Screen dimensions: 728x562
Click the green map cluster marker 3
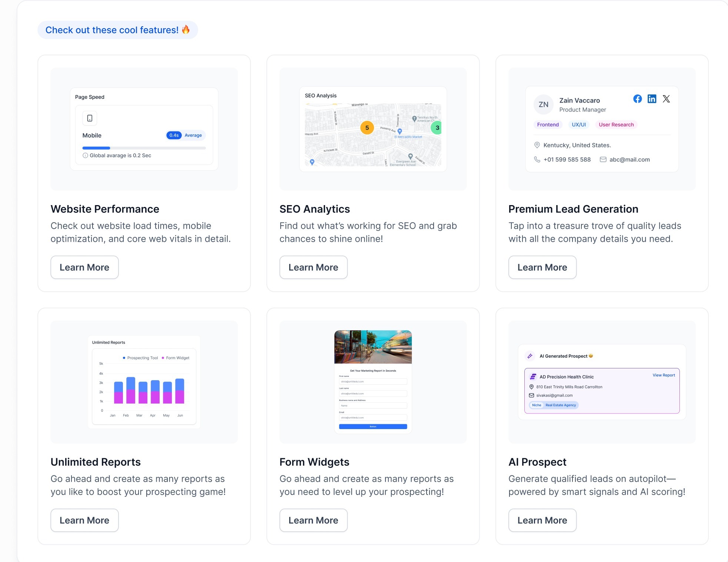point(437,128)
